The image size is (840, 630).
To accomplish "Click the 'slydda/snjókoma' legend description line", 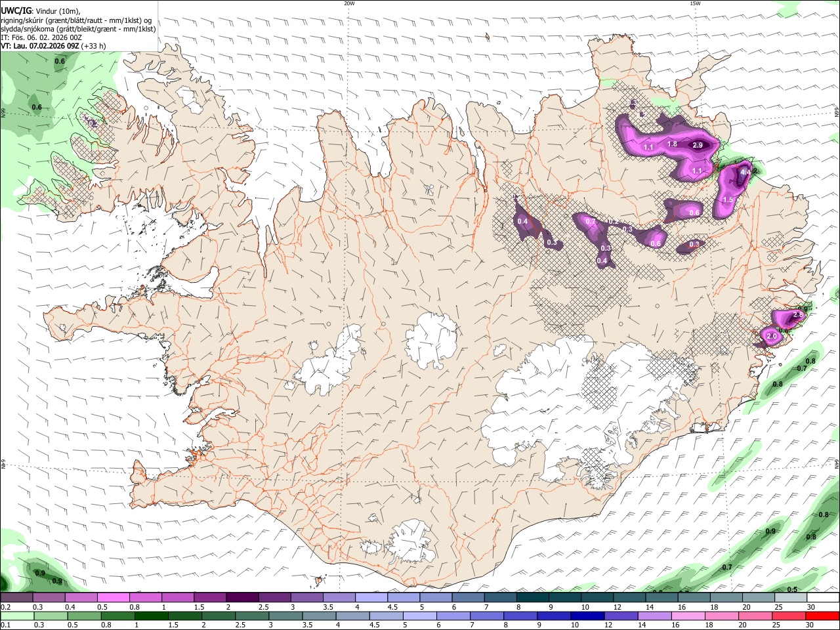I will [78, 29].
